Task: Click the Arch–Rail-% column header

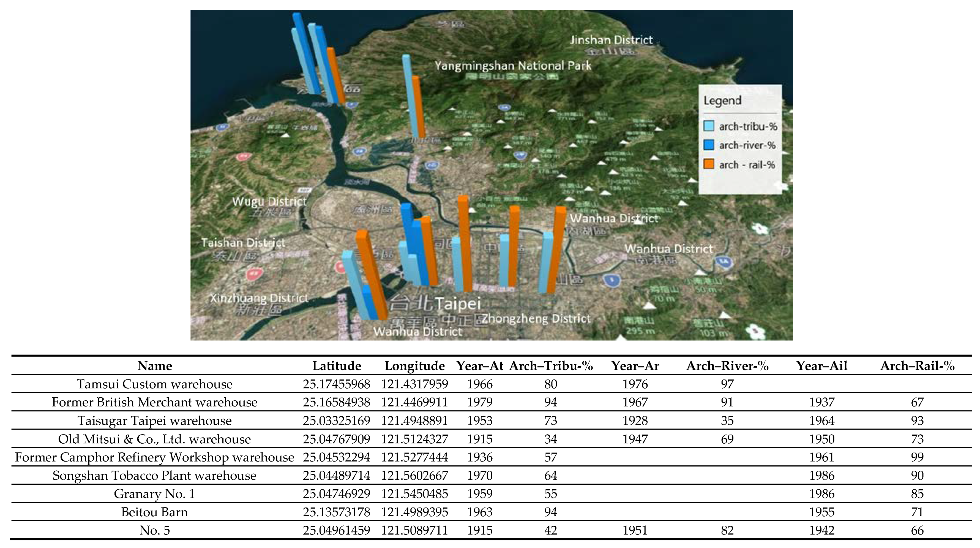Action: pos(917,366)
